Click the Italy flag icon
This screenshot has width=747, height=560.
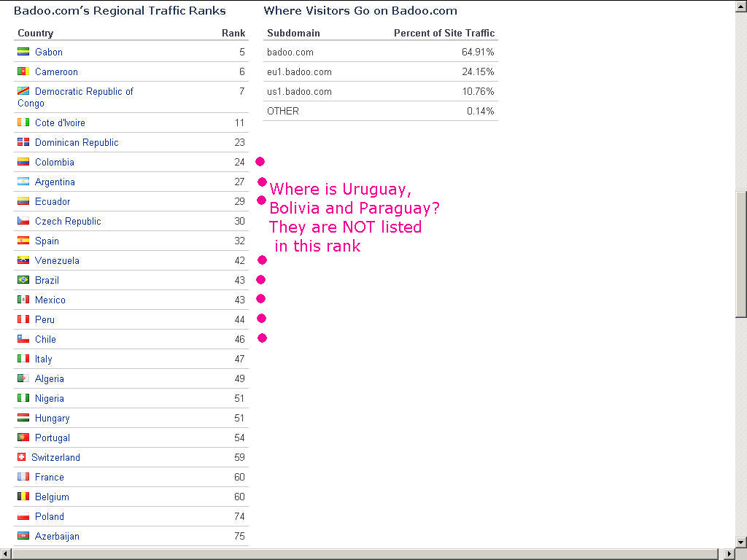pos(23,358)
